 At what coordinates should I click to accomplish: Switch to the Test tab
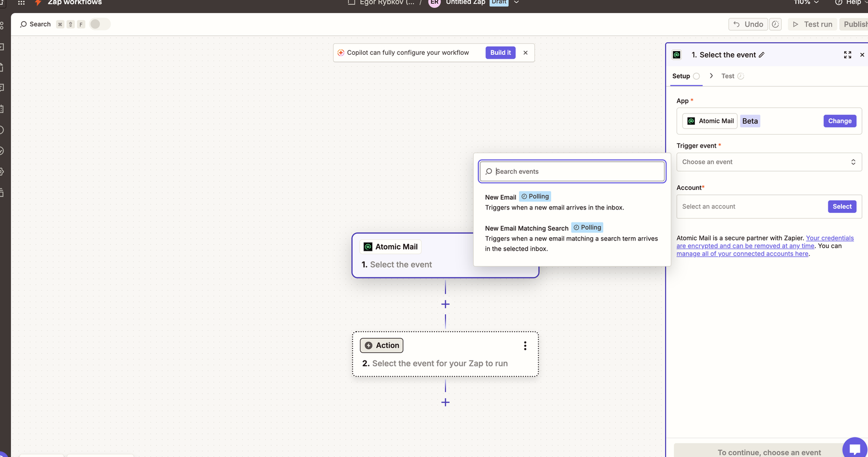point(732,76)
